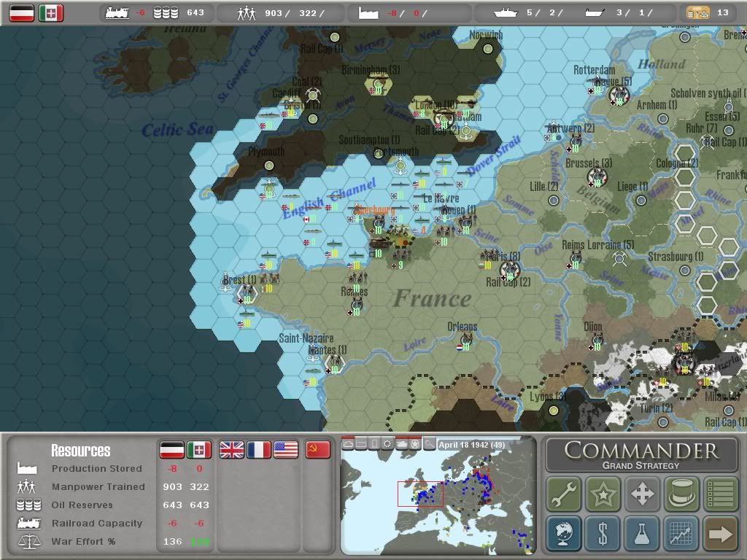
Task: Click the "Manpower Trained" label
Action: 98,486
